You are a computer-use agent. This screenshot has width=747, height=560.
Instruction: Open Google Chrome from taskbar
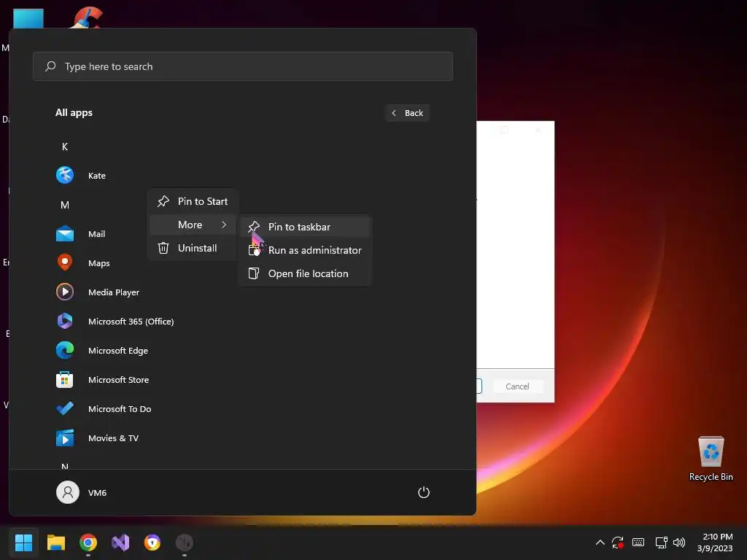pos(88,542)
